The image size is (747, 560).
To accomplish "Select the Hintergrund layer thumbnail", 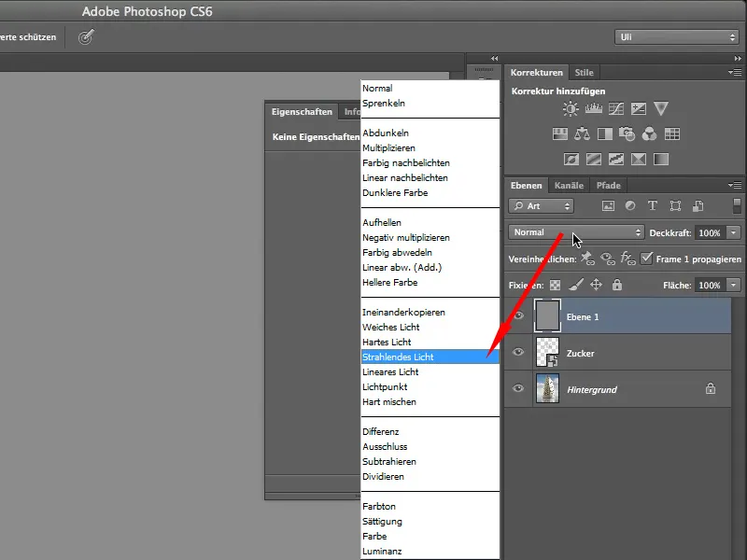I will [x=547, y=388].
